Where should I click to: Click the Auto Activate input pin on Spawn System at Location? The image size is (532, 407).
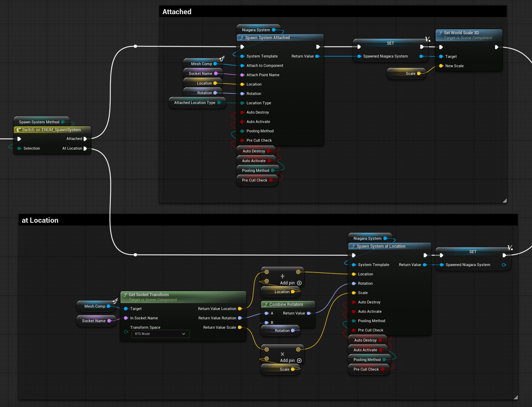[x=354, y=312]
